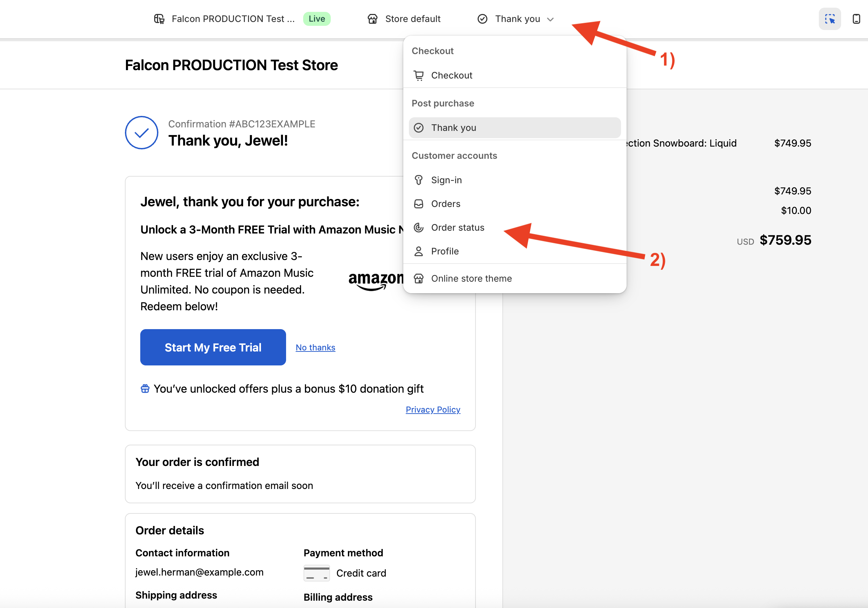Click the Contact information label
Viewport: 868px width, 608px height.
click(182, 553)
